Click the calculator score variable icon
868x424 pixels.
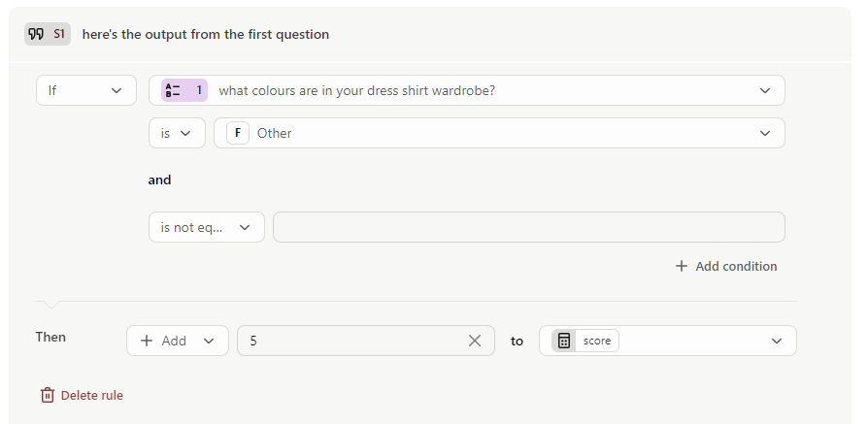pos(563,341)
